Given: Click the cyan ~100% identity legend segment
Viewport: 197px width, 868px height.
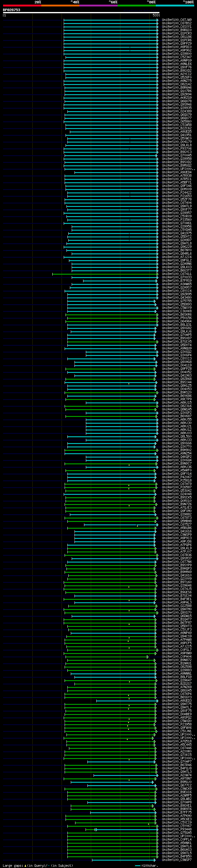Looking at the screenshot, I should [175, 6].
